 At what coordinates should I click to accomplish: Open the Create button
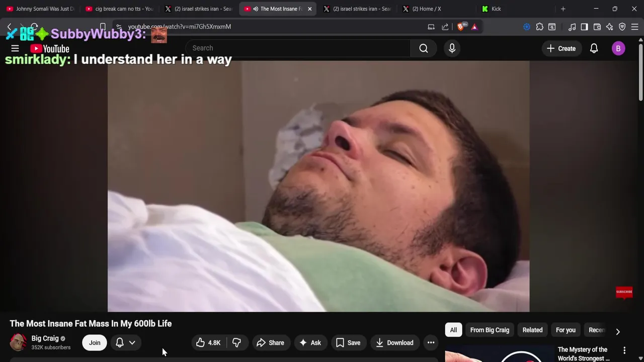[x=561, y=48]
